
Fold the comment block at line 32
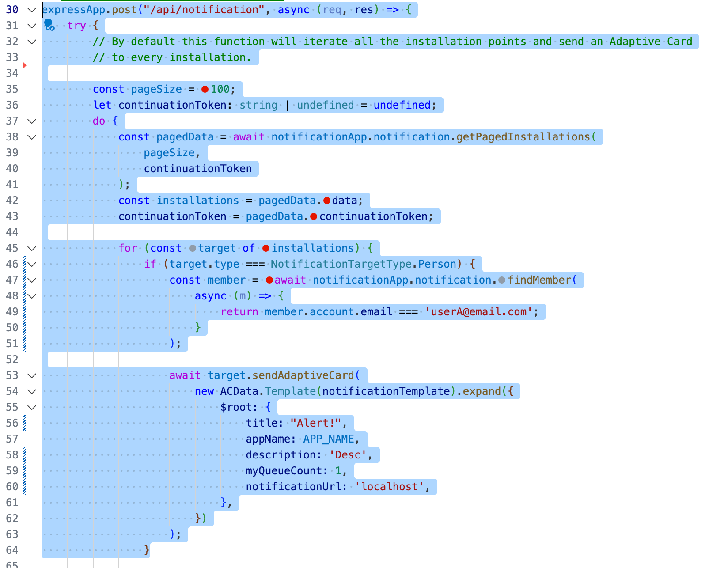coord(32,42)
